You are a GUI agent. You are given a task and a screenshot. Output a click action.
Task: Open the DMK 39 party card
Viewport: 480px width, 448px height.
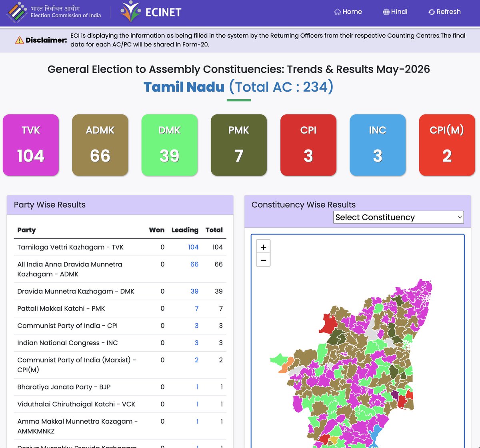pos(170,145)
